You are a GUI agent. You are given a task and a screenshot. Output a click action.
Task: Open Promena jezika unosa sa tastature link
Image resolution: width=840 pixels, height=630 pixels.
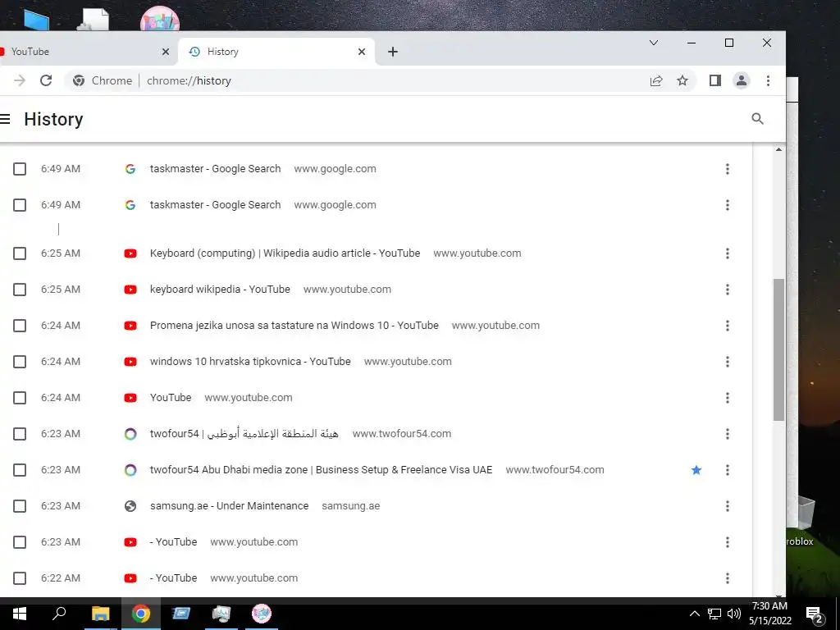tap(294, 325)
